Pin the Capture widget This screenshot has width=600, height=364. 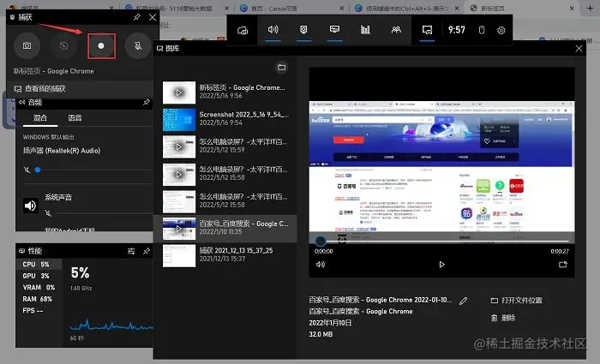point(136,17)
